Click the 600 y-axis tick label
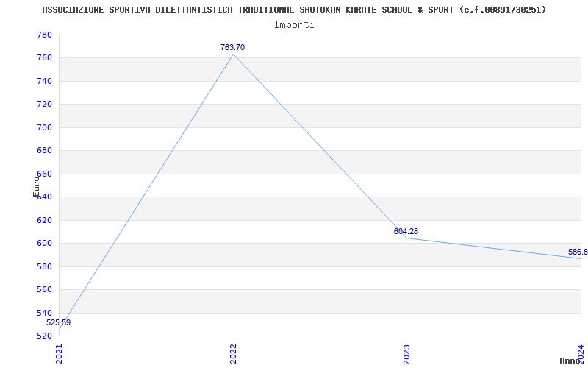This screenshot has width=588, height=368. click(44, 244)
